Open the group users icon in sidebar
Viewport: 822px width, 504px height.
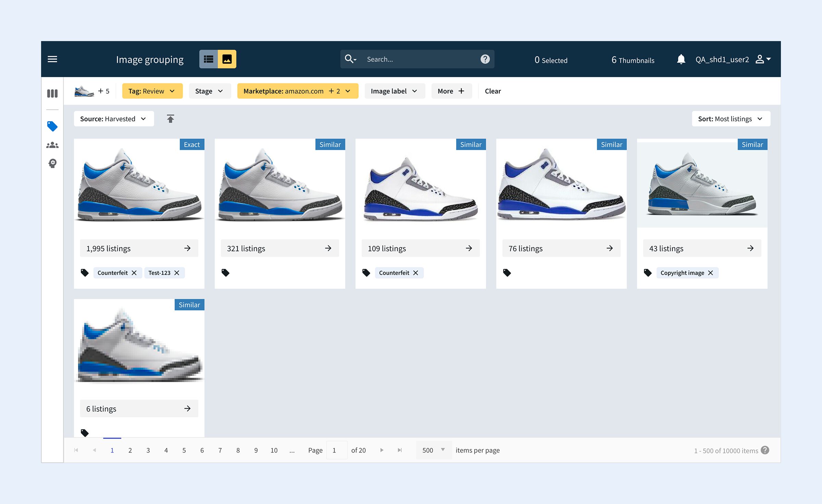tap(52, 145)
